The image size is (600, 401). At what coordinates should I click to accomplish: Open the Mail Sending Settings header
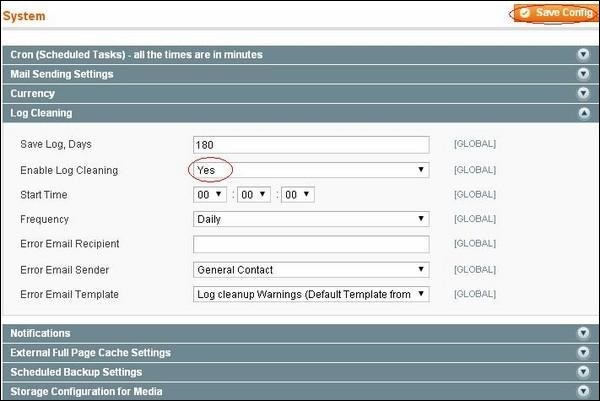pyautogui.click(x=301, y=74)
